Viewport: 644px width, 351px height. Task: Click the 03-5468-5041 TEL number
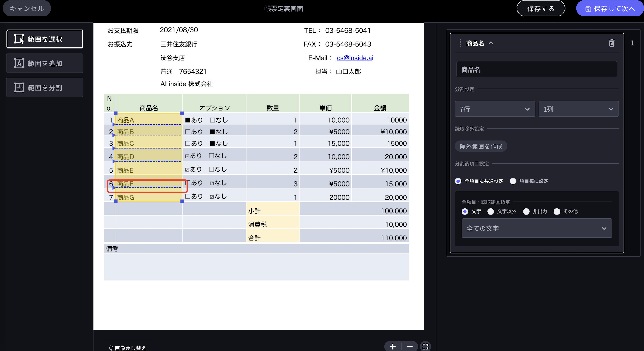click(348, 30)
